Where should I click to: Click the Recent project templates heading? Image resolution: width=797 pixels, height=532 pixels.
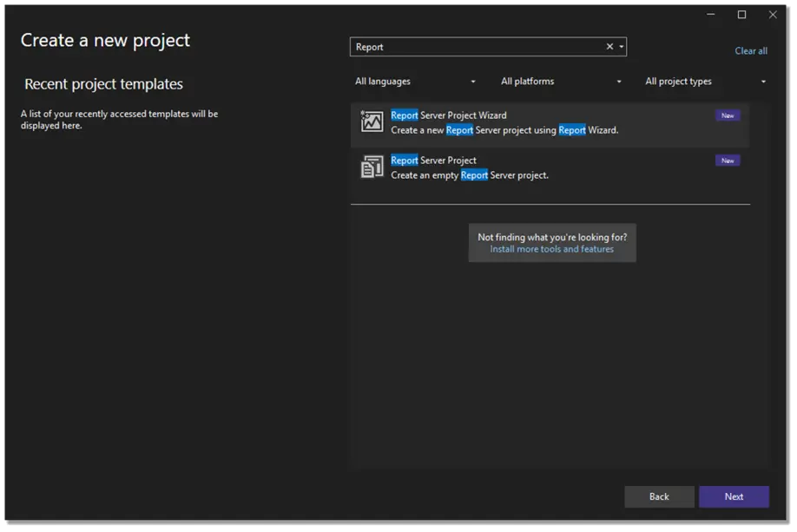[103, 84]
